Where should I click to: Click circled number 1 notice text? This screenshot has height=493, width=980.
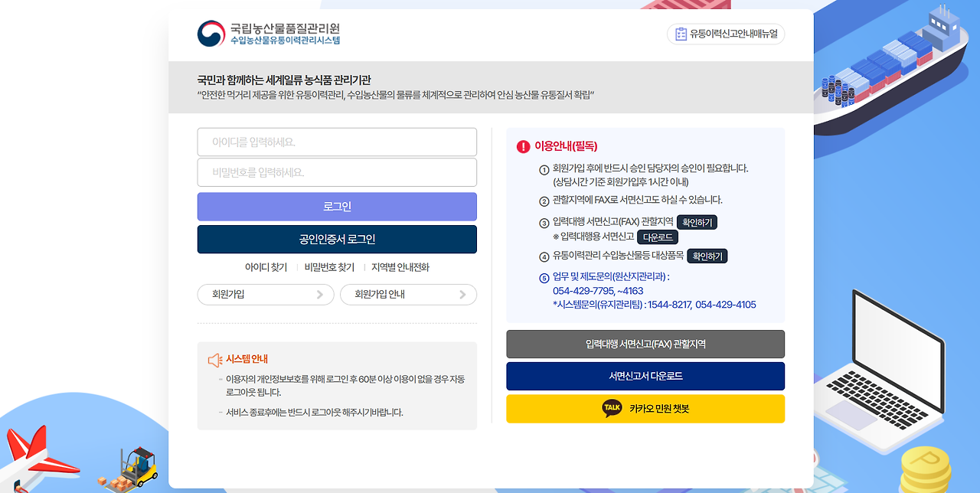[x=650, y=175]
